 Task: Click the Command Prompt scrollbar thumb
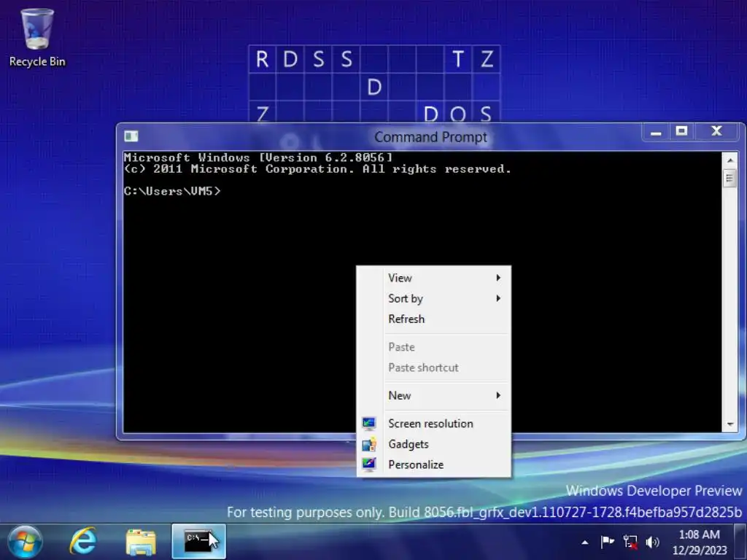click(x=729, y=179)
